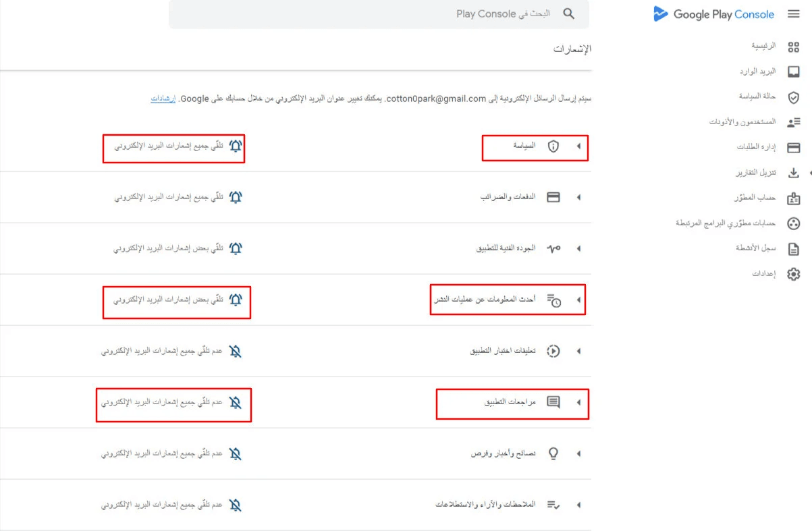812x531 pixels.
Task: Click the Activity log document icon in sidebar
Action: pos(794,249)
